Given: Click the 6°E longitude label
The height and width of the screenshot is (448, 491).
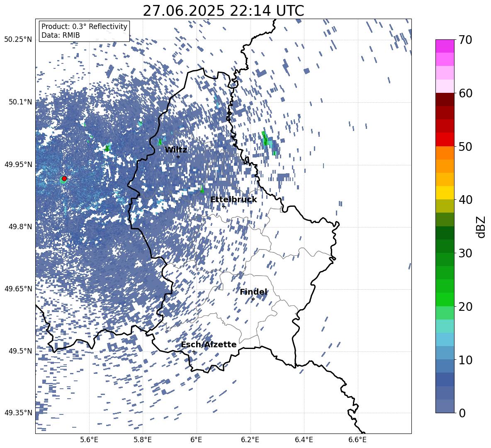Looking at the screenshot, I should point(196,440).
